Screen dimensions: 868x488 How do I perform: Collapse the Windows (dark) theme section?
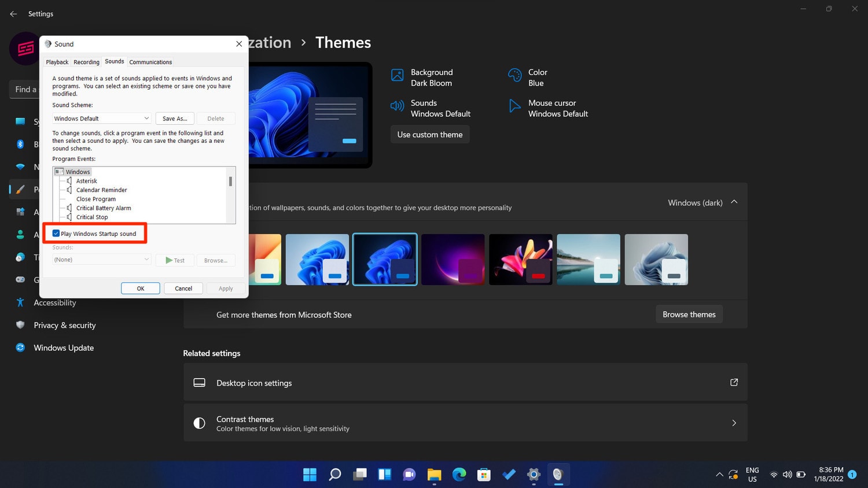(734, 202)
